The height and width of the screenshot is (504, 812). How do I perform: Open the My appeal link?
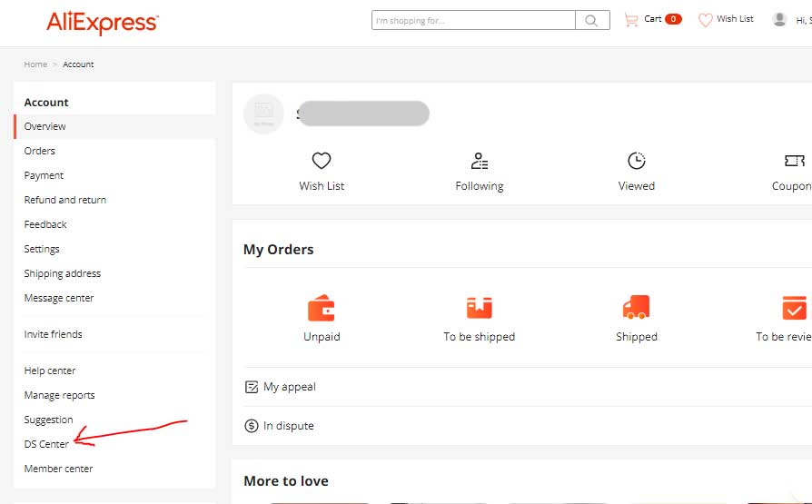(x=290, y=387)
